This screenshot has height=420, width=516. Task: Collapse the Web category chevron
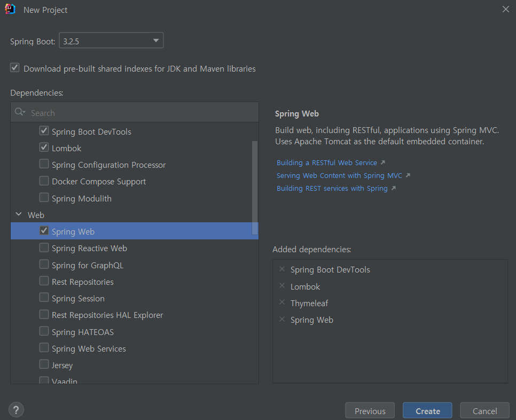19,214
